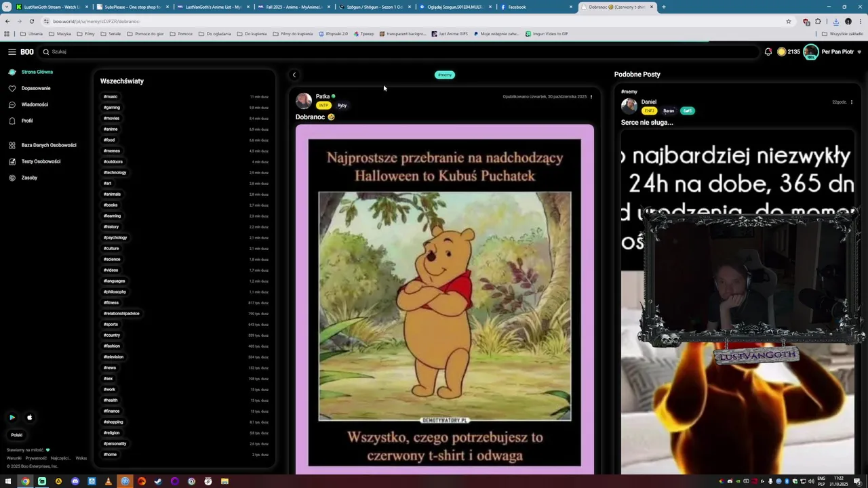Screen dimensions: 868x488
Task: Open Steam from the taskbar
Action: click(x=158, y=481)
